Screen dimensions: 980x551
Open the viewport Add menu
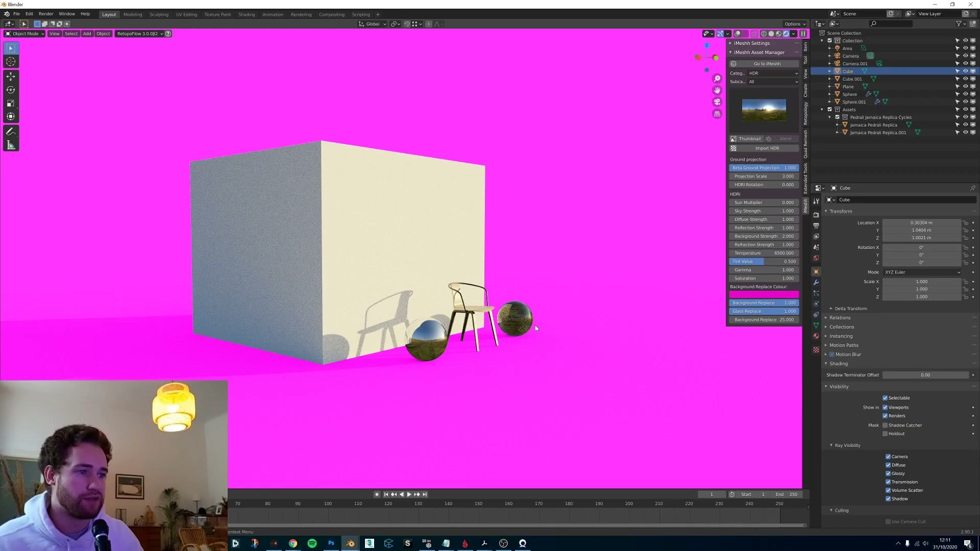[x=87, y=34]
